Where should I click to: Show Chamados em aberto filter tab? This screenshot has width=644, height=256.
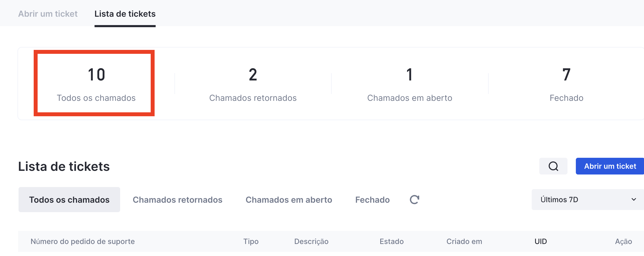point(289,200)
